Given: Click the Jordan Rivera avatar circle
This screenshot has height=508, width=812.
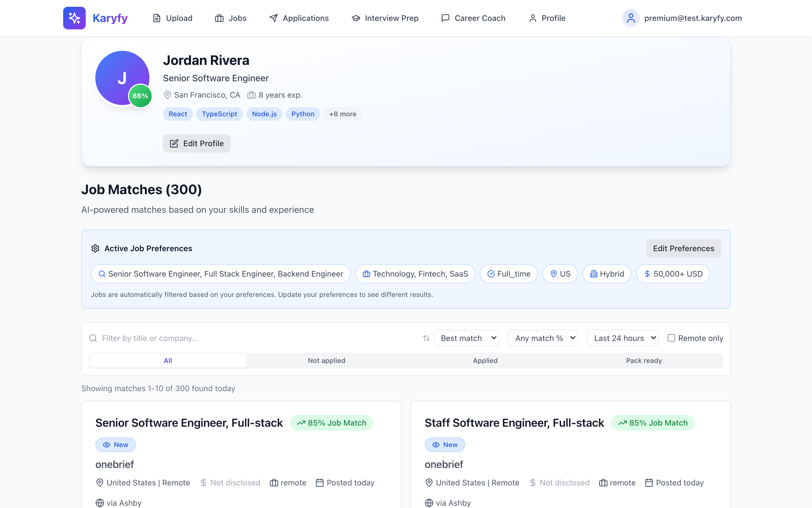Looking at the screenshot, I should click(122, 78).
